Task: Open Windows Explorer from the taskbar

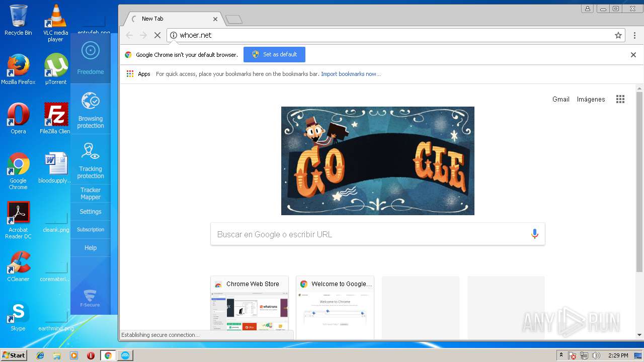Action: point(57,355)
